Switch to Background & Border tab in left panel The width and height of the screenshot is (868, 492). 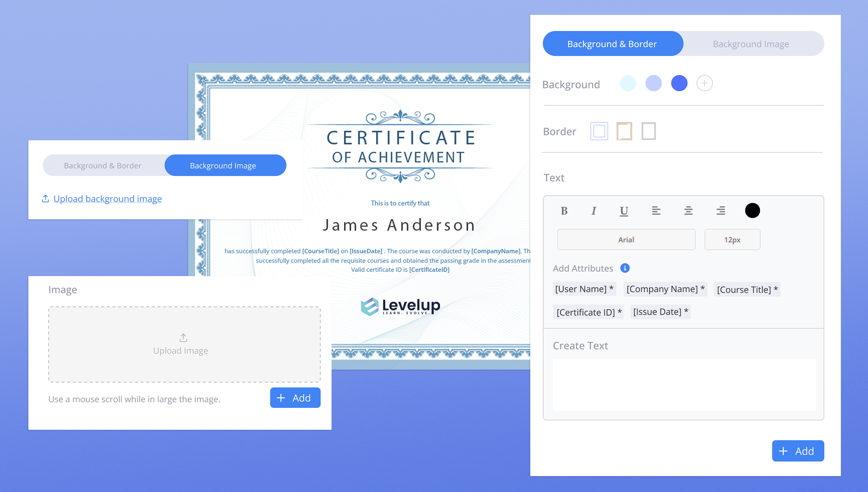103,166
